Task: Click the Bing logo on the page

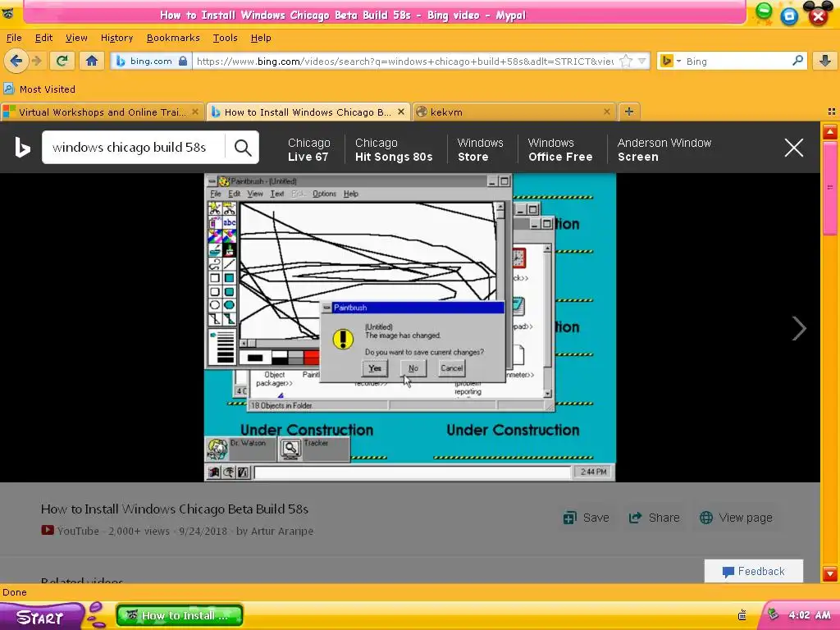Action: (22, 148)
